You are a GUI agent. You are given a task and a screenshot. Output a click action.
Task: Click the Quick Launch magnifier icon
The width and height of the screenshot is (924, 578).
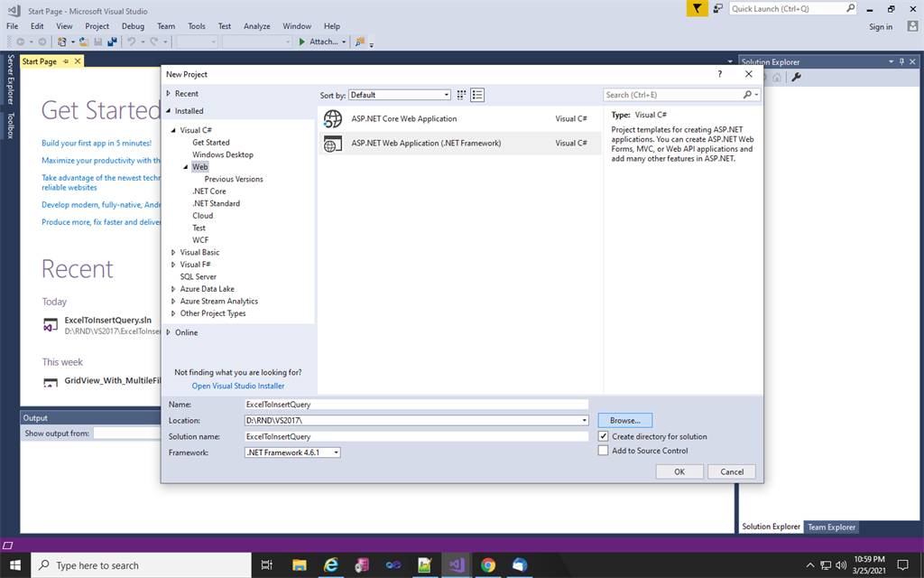pos(850,9)
